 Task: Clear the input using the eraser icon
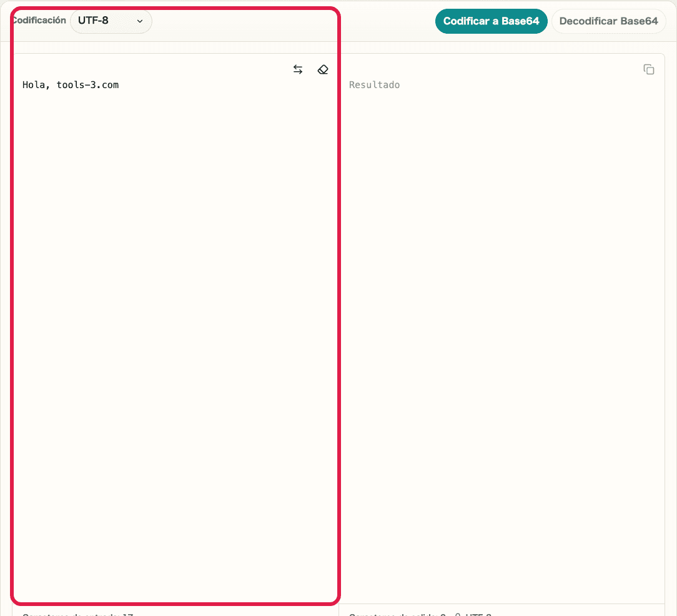tap(323, 69)
